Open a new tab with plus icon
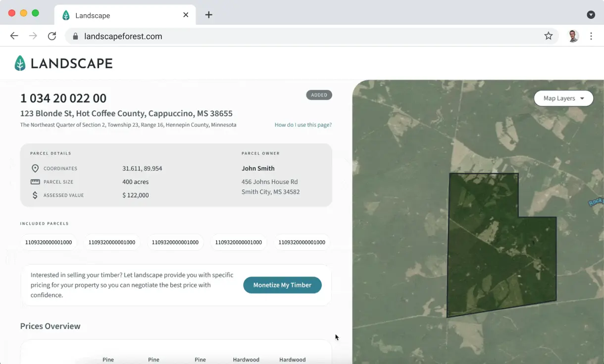 pos(209,15)
